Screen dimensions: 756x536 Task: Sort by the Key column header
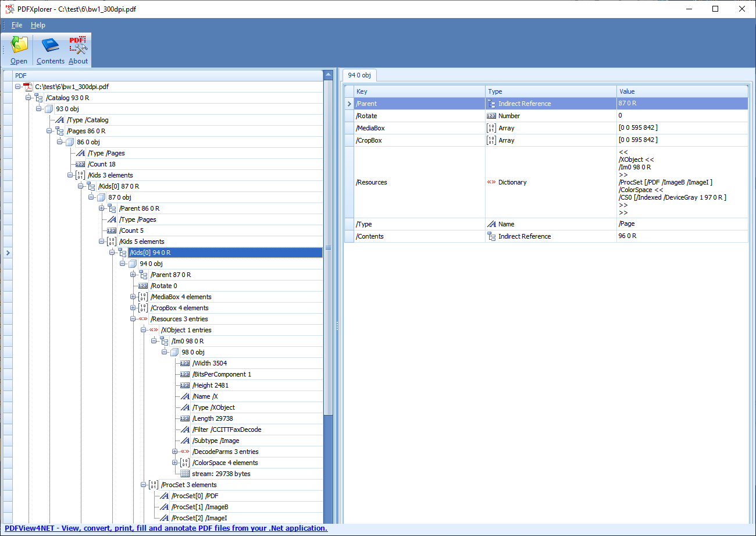pyautogui.click(x=420, y=91)
